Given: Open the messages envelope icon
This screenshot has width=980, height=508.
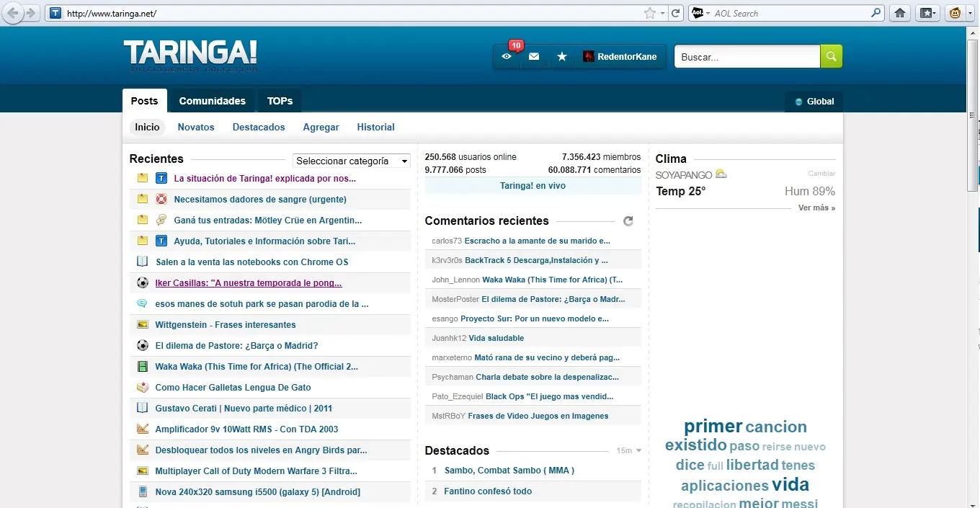Looking at the screenshot, I should coord(534,56).
